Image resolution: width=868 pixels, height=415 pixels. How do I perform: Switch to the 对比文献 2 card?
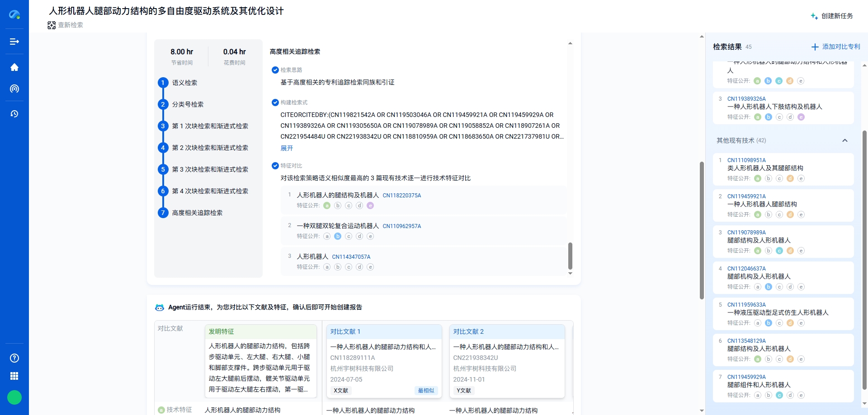pos(469,331)
